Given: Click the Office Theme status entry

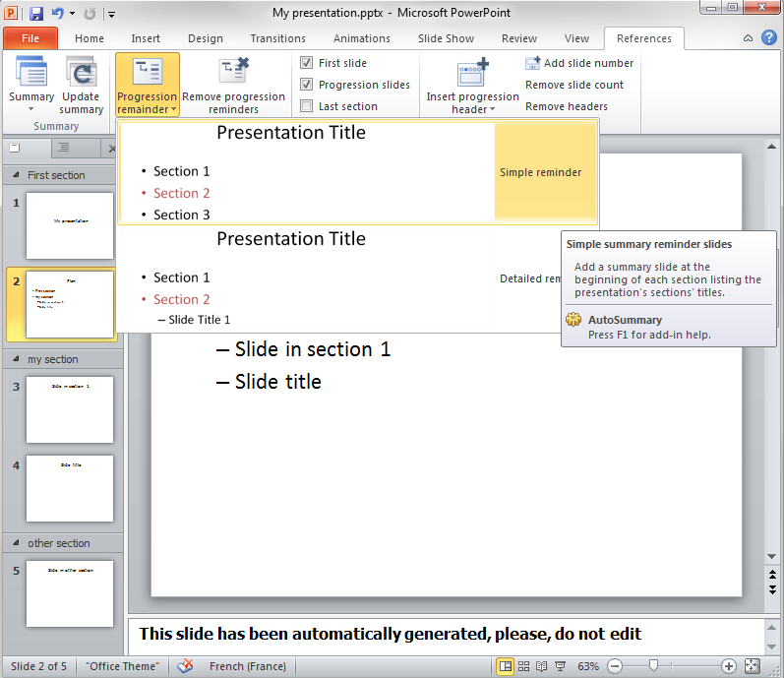Looking at the screenshot, I should [123, 666].
